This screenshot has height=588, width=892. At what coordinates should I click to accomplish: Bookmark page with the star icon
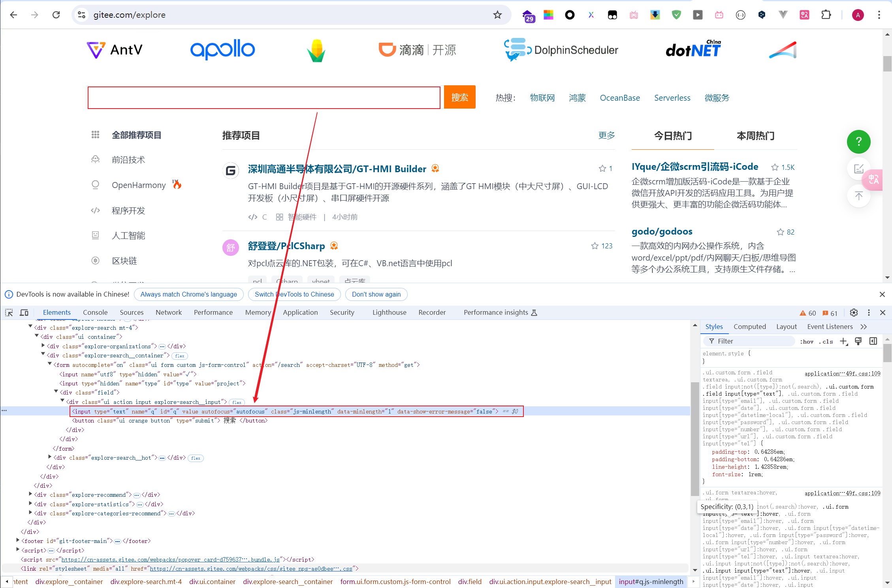(497, 15)
